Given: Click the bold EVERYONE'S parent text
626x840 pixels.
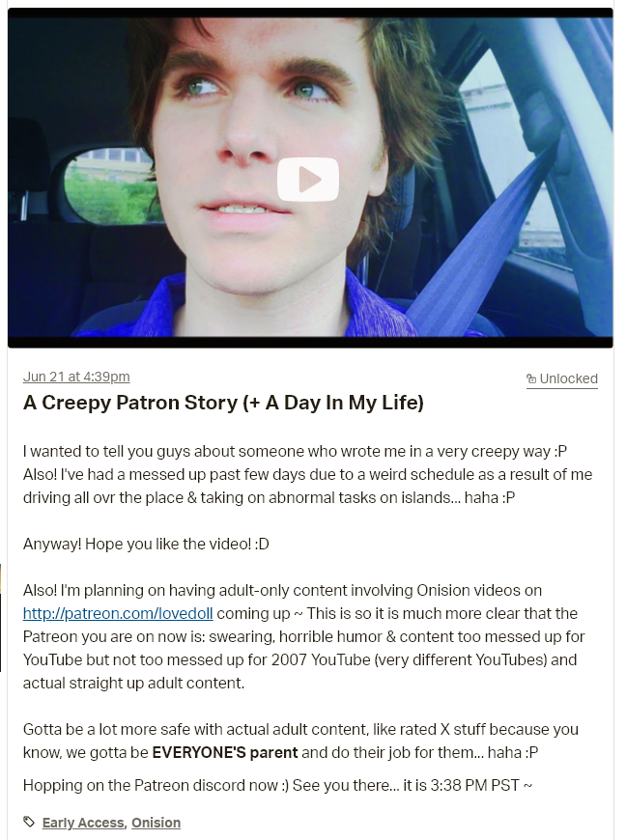Looking at the screenshot, I should 224,753.
